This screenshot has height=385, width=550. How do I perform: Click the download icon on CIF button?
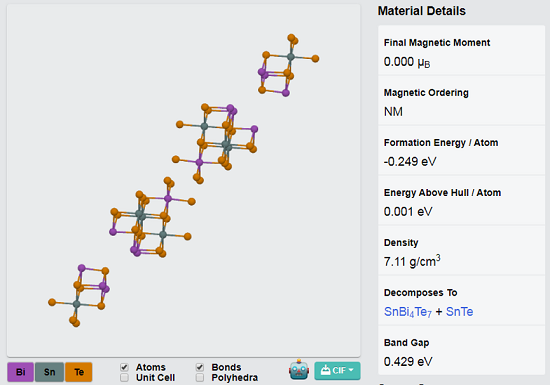[x=326, y=370]
